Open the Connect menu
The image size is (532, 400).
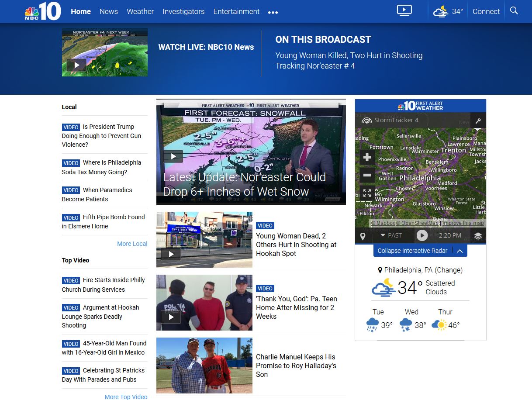(486, 11)
